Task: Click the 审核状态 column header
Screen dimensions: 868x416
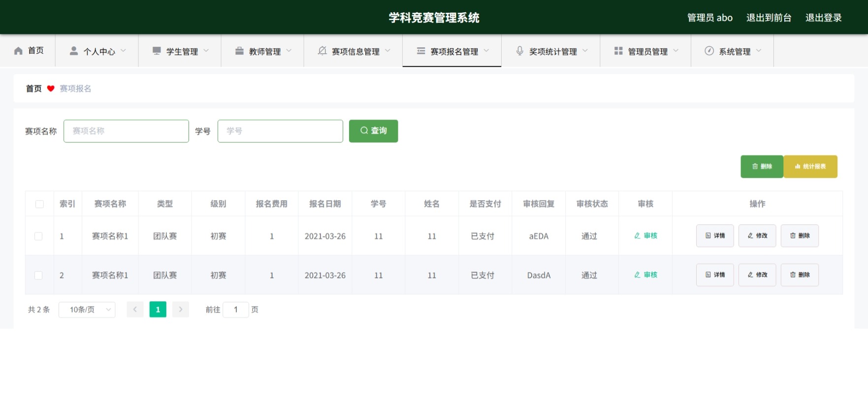Action: click(x=592, y=204)
